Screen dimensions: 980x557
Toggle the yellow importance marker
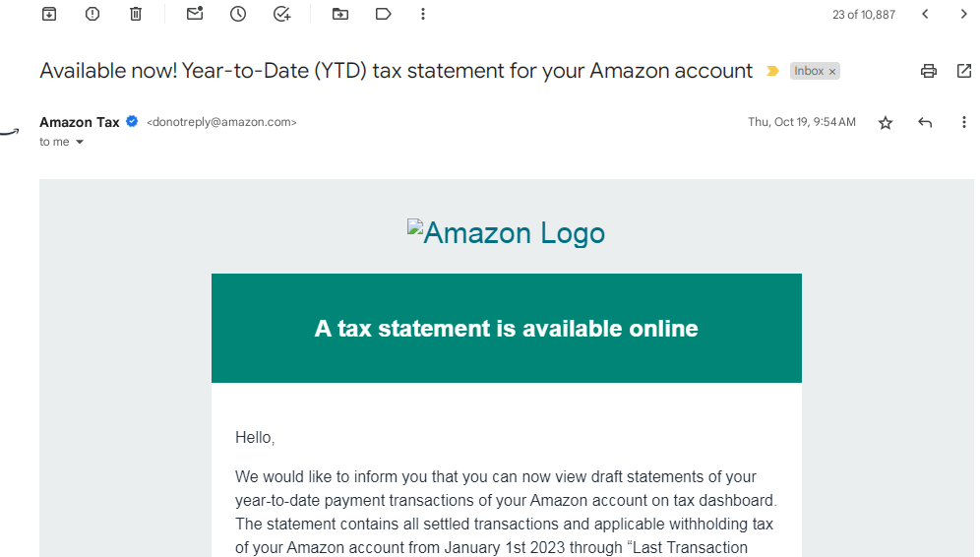tap(772, 71)
